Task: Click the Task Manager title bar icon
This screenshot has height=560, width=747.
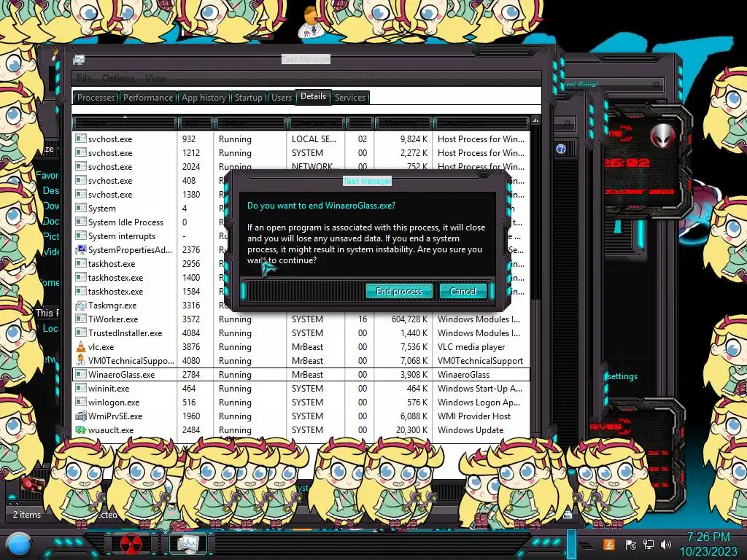Action: 79,60
